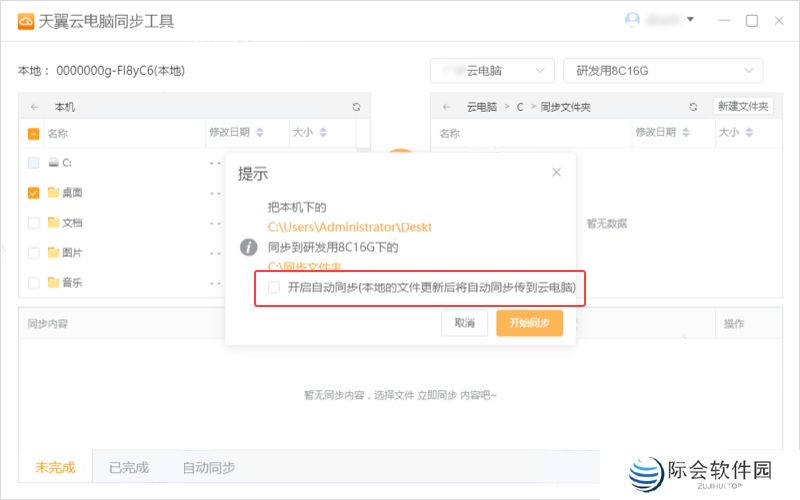
Task: Go back in the cloud 云电脑 panel
Action: coord(446,107)
